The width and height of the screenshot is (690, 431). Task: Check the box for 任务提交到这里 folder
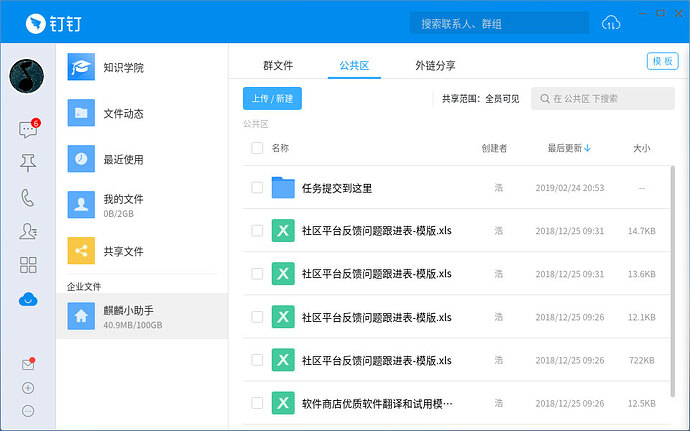[257, 188]
